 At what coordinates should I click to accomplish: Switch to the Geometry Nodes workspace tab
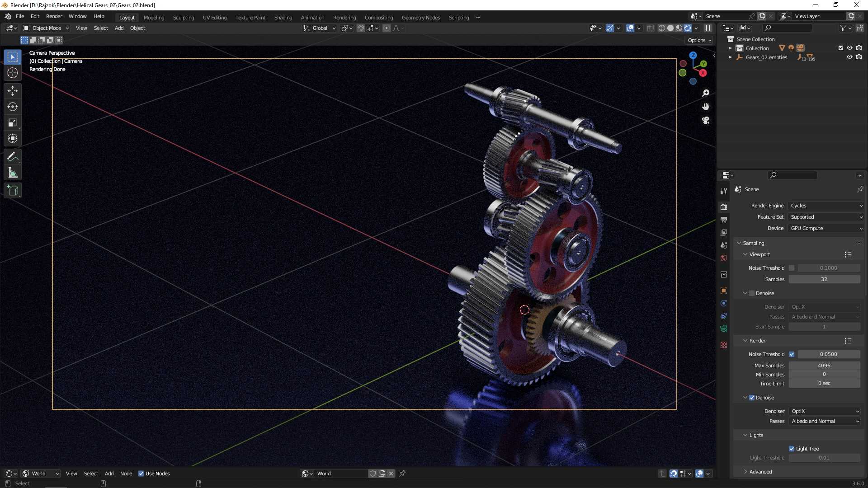coord(420,18)
